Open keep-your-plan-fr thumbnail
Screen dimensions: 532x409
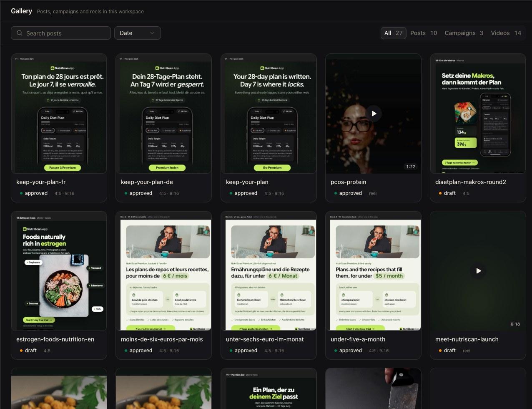click(x=59, y=114)
